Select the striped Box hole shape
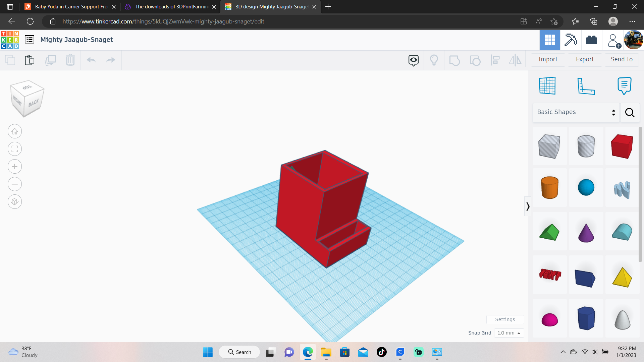The height and width of the screenshot is (362, 644). 549,146
